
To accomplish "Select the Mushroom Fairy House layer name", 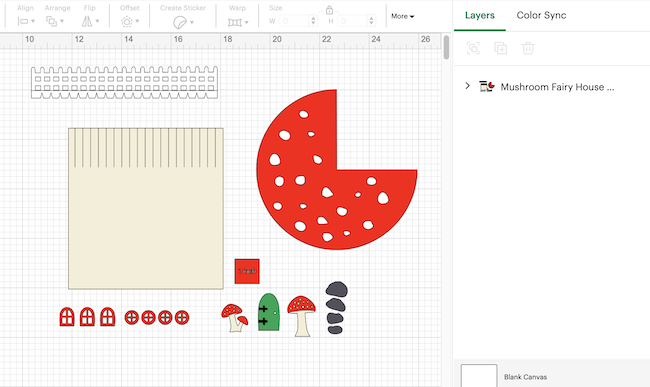I will coord(557,87).
